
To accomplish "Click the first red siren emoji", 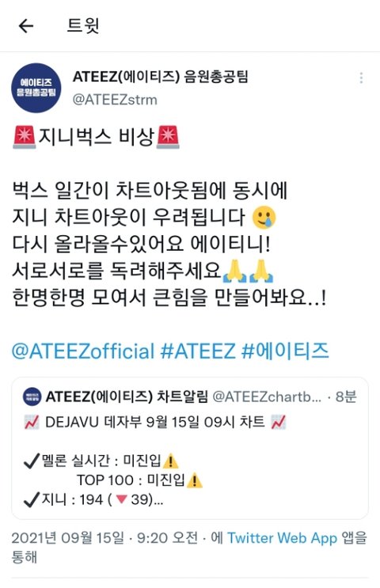I will tap(25, 137).
